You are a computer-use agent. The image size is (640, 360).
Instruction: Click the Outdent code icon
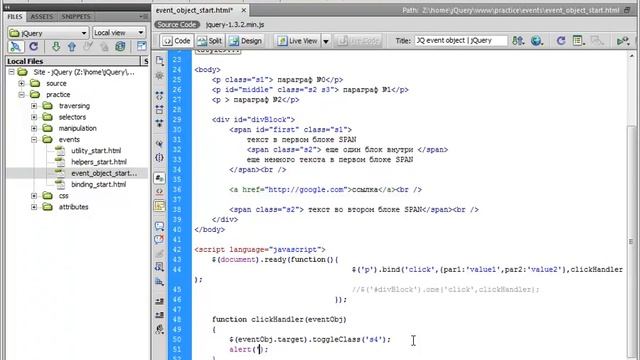tap(160, 315)
